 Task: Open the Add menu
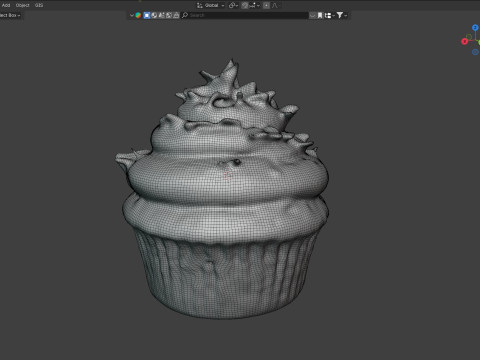(6, 5)
